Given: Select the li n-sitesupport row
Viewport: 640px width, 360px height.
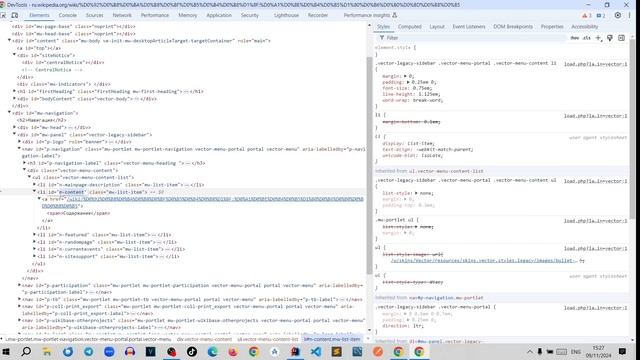Looking at the screenshot, I should 108,256.
